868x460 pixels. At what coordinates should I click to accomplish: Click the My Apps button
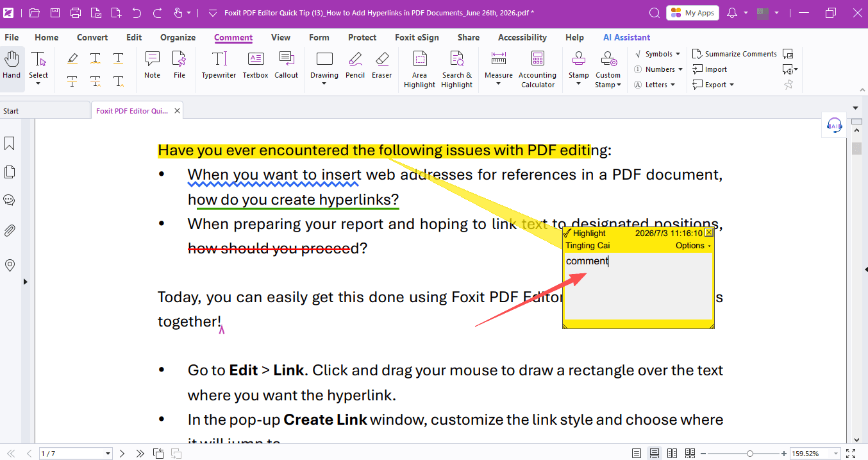coord(692,13)
